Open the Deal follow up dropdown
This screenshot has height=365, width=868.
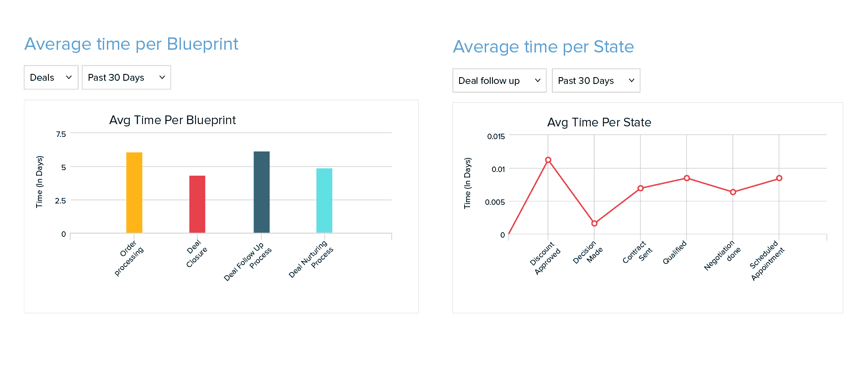[x=499, y=81]
